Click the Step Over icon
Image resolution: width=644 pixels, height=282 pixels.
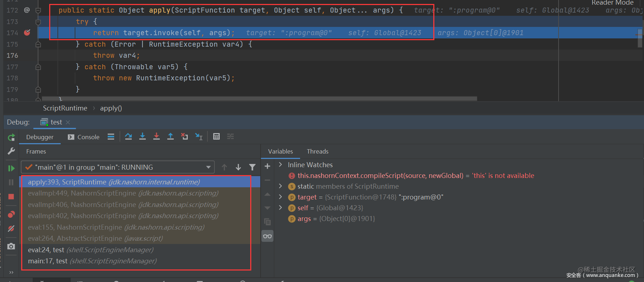click(x=128, y=136)
